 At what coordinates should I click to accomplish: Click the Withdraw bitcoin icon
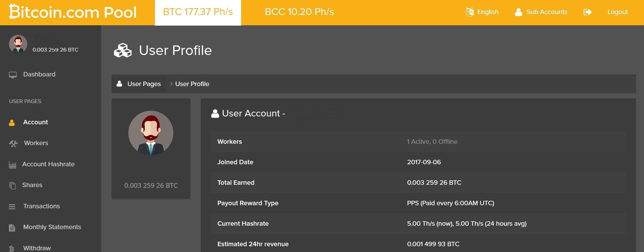[x=12, y=248]
